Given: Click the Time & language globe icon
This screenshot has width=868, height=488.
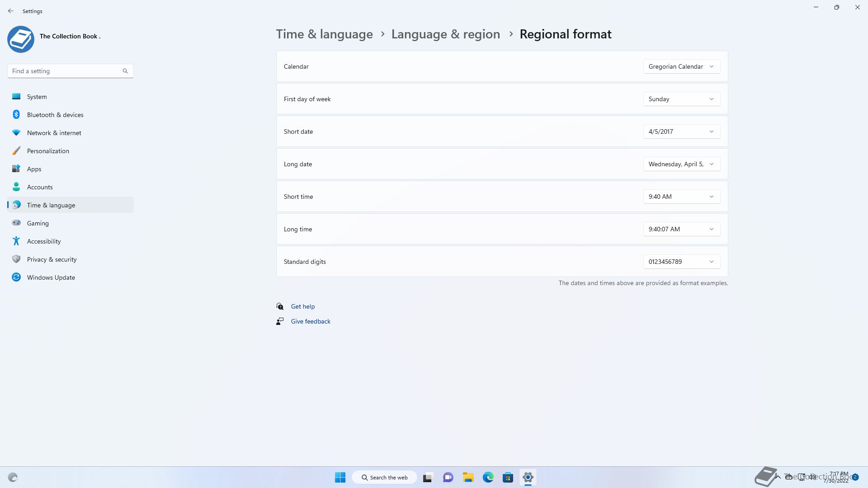Looking at the screenshot, I should click(16, 205).
